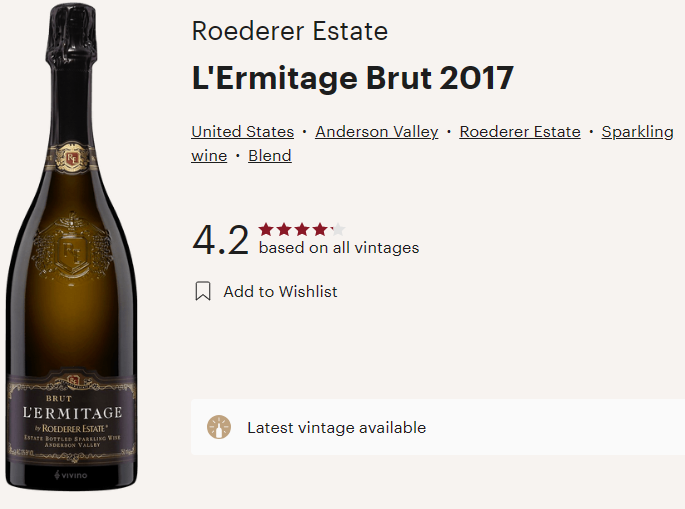The width and height of the screenshot is (685, 509).
Task: Select the second red rating star
Action: [284, 229]
